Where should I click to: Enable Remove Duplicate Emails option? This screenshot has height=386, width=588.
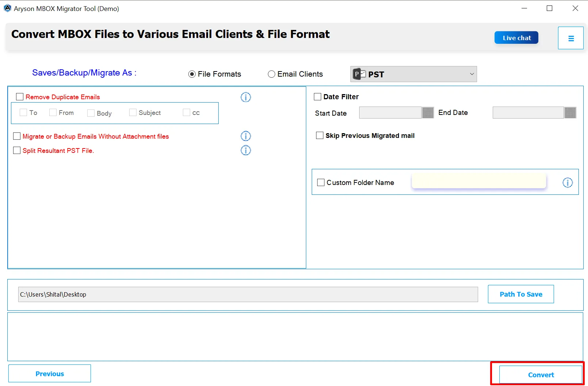click(20, 96)
